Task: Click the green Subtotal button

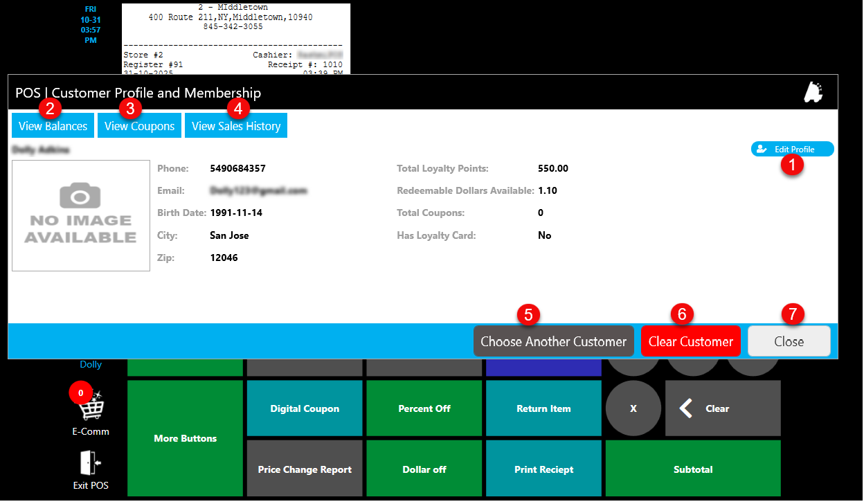Action: tap(693, 469)
